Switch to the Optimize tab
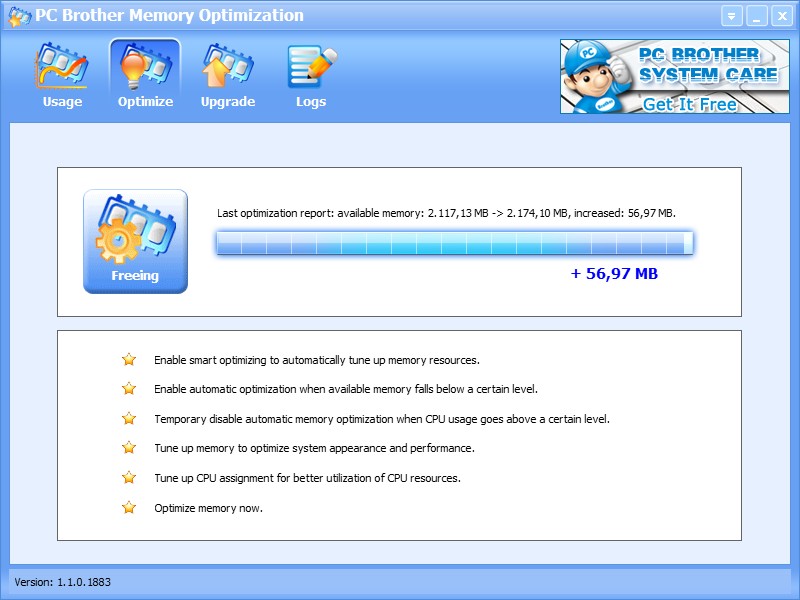Screen dimensions: 800x600 coord(145,76)
